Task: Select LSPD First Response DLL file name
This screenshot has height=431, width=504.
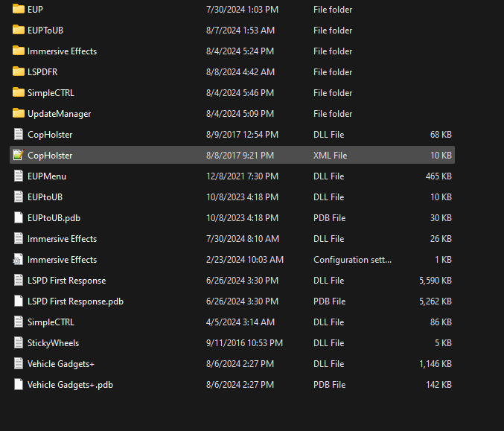Action: pos(66,281)
